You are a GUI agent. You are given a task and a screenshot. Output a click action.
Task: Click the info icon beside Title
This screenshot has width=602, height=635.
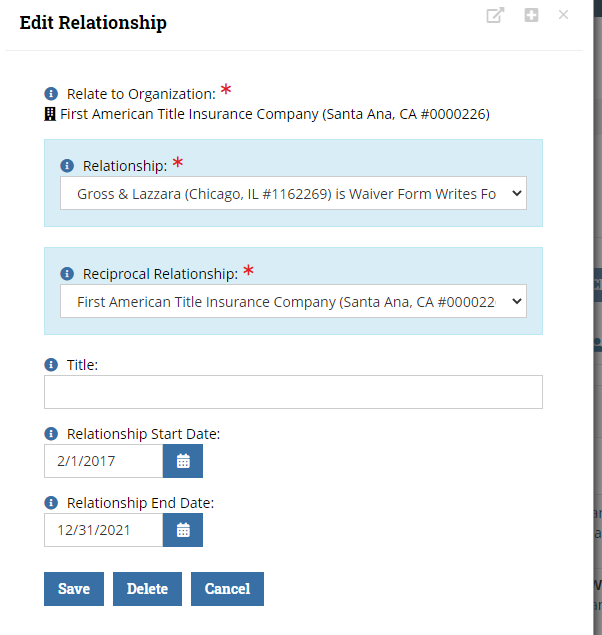click(51, 364)
